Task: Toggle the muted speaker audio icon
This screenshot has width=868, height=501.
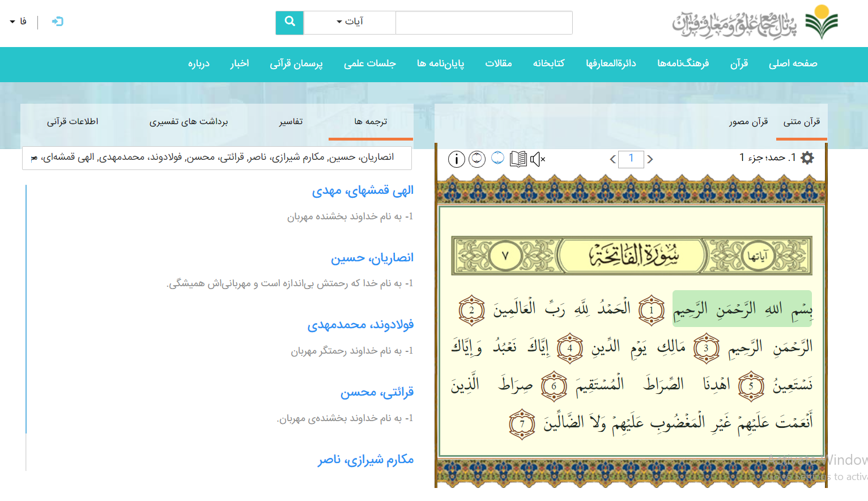Action: coord(537,159)
